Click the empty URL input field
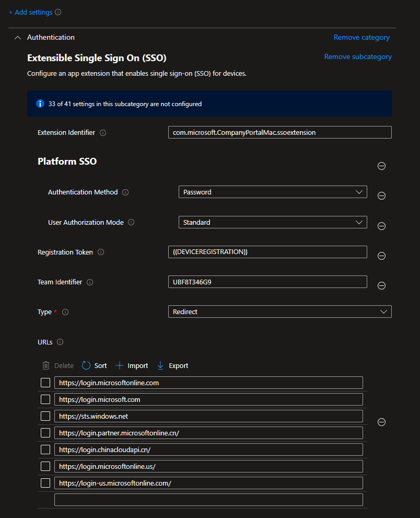Screen dimensions: 420x518 [x=208, y=500]
